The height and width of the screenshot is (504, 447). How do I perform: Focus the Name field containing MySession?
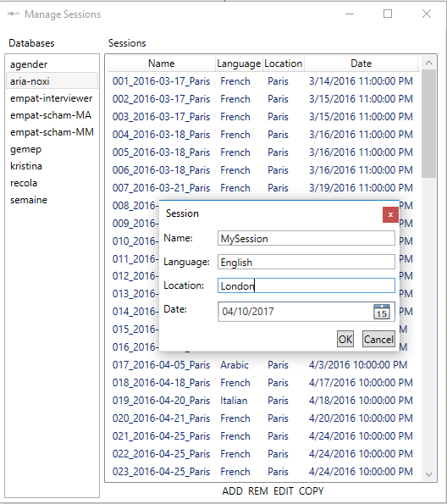point(306,239)
